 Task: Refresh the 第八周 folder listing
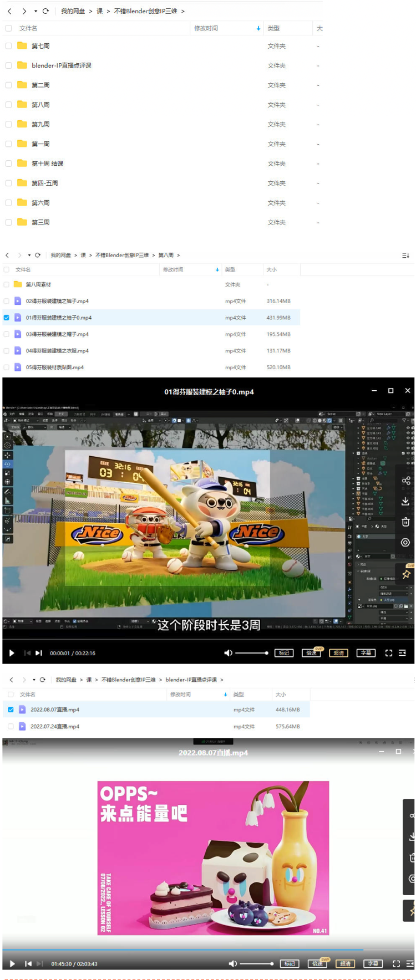(38, 255)
